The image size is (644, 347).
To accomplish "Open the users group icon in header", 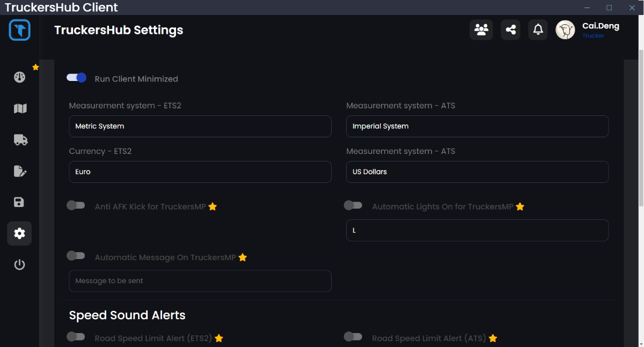I will 481,30.
